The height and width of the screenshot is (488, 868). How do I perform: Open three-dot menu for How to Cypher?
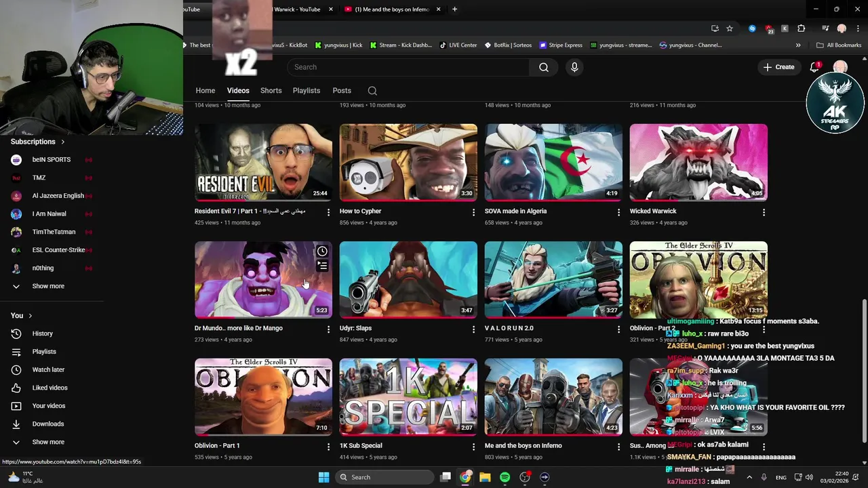click(x=473, y=212)
